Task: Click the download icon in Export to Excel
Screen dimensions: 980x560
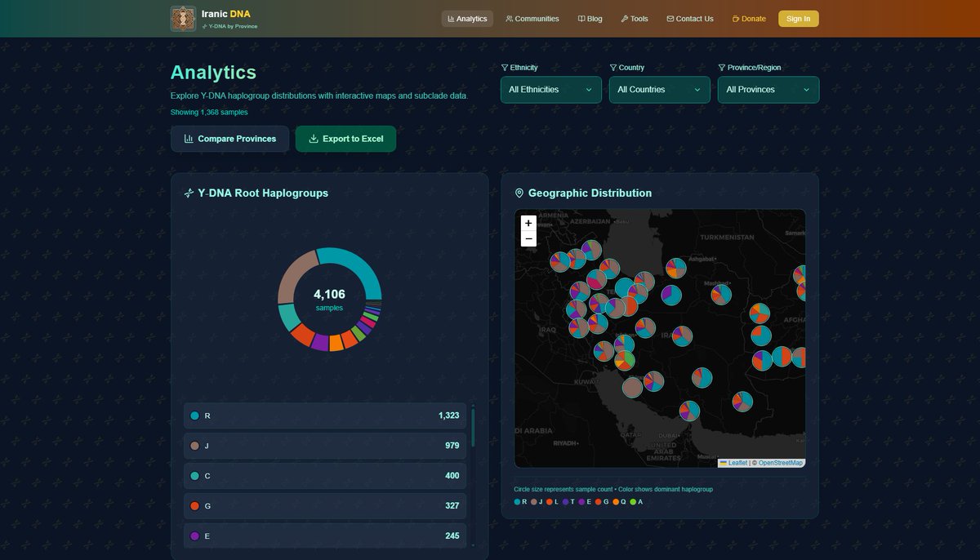Action: [x=314, y=139]
